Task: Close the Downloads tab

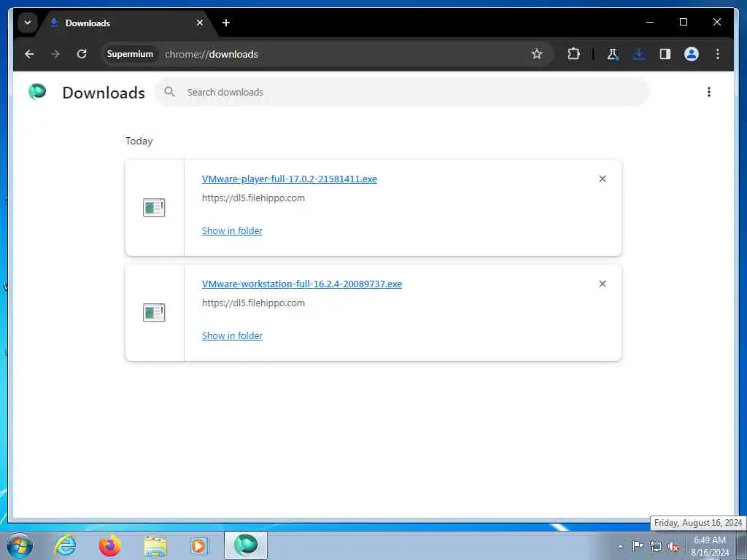Action: 200,23
